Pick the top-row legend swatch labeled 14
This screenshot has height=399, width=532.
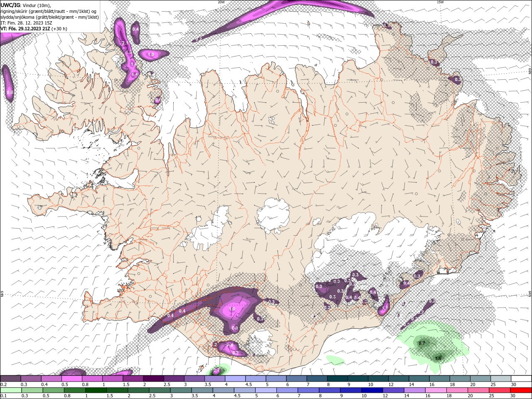[419, 378]
